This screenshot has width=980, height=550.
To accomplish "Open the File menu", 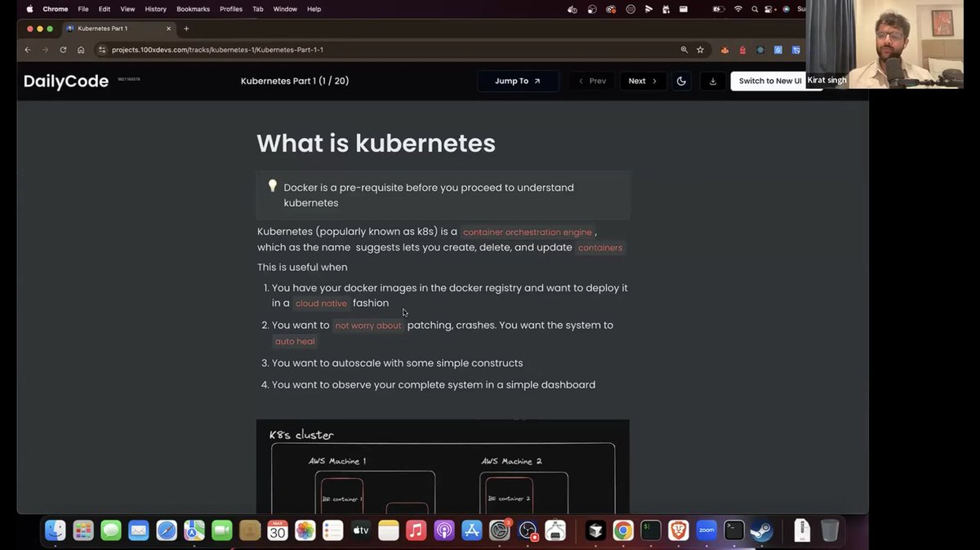I will click(83, 9).
